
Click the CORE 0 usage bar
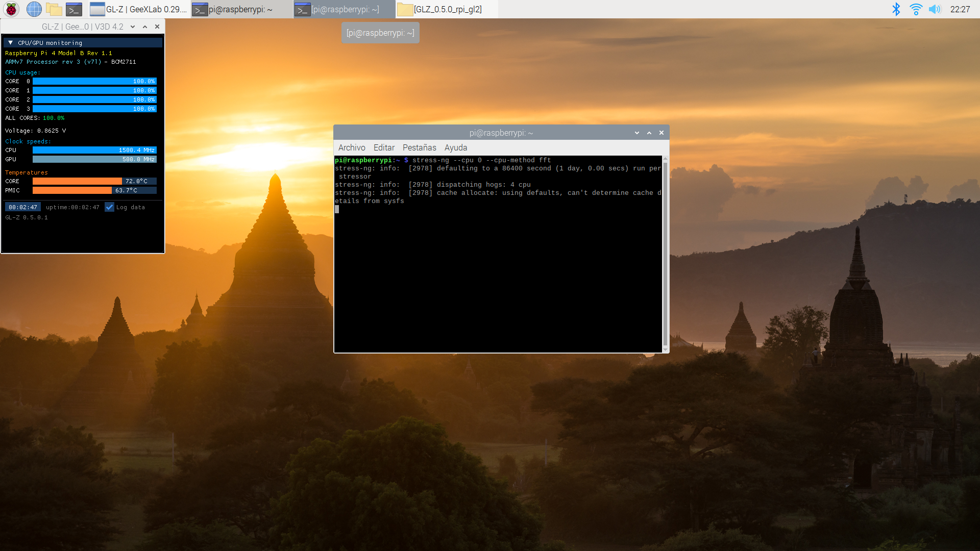pyautogui.click(x=94, y=81)
